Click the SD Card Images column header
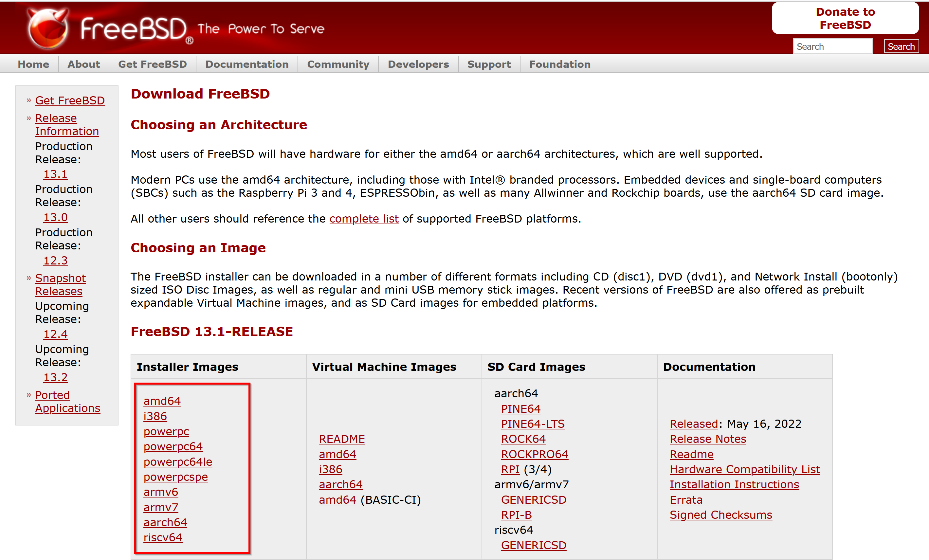This screenshot has height=560, width=929. [x=536, y=367]
